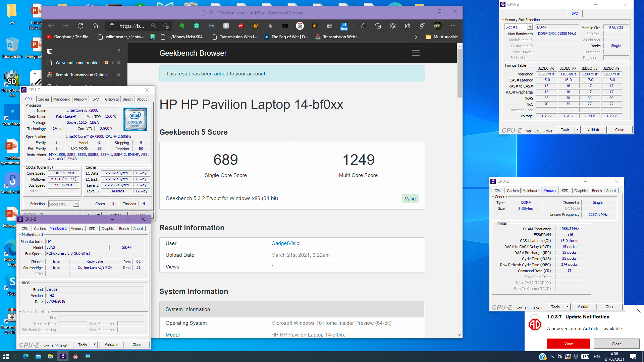
Task: Open the Gangland bookmark
Action: tap(69, 37)
